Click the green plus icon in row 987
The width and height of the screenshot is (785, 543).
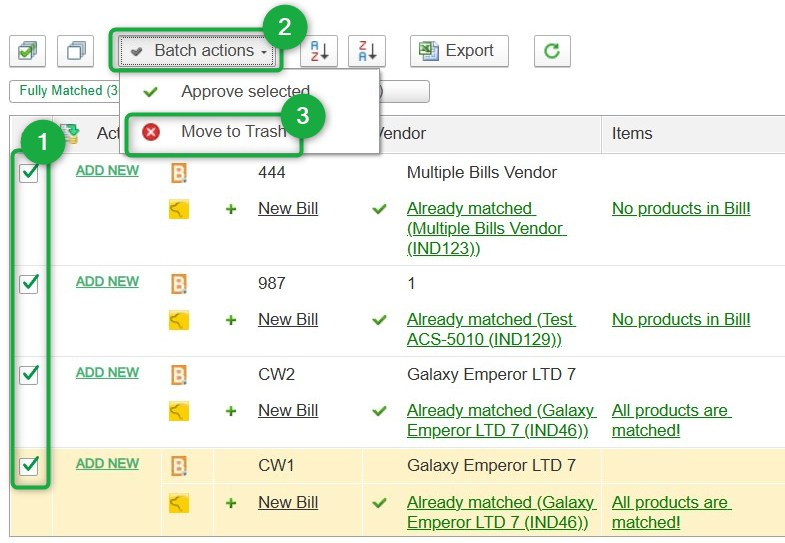click(x=231, y=320)
